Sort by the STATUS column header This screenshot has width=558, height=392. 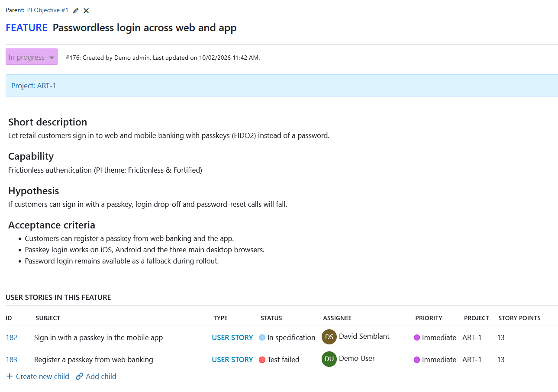click(x=271, y=318)
